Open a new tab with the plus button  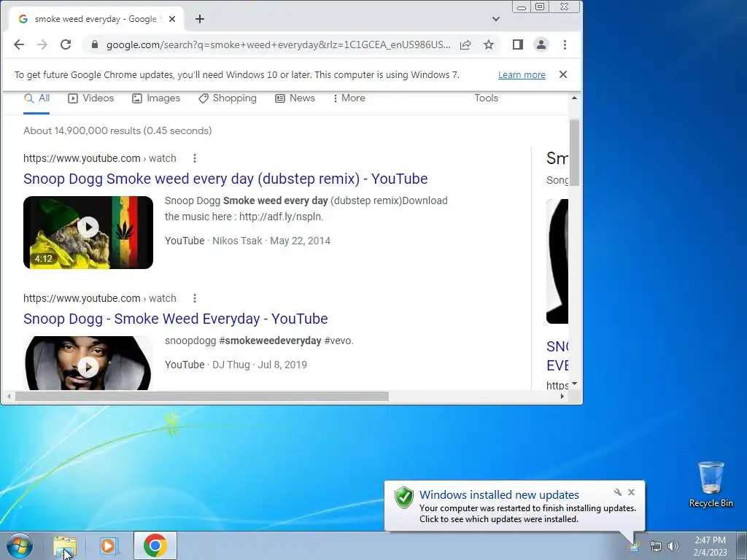coord(200,19)
